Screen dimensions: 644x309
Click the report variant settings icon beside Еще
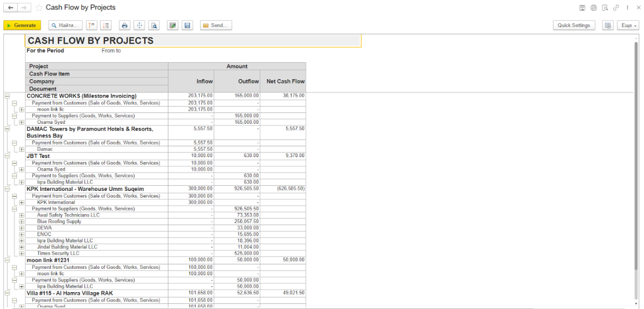(x=608, y=25)
